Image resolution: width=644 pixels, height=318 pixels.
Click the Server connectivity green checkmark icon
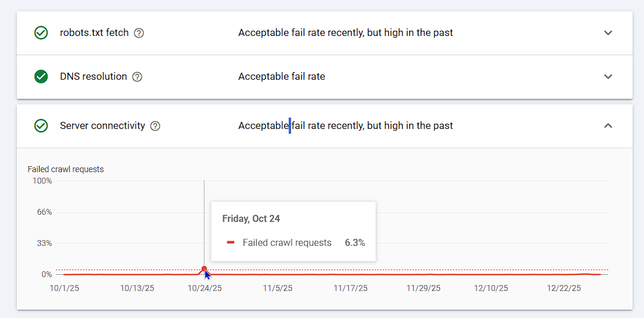point(41,126)
